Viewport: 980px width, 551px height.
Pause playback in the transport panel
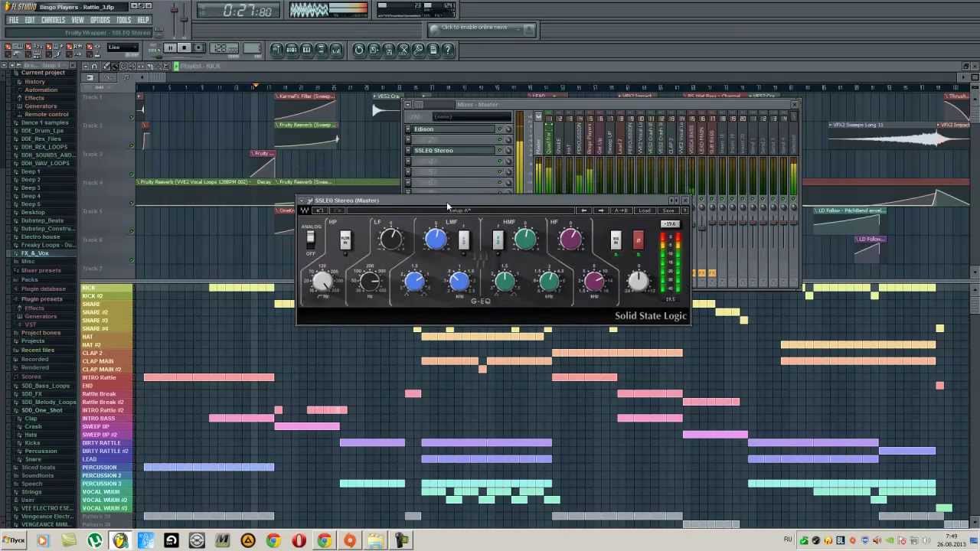(170, 48)
